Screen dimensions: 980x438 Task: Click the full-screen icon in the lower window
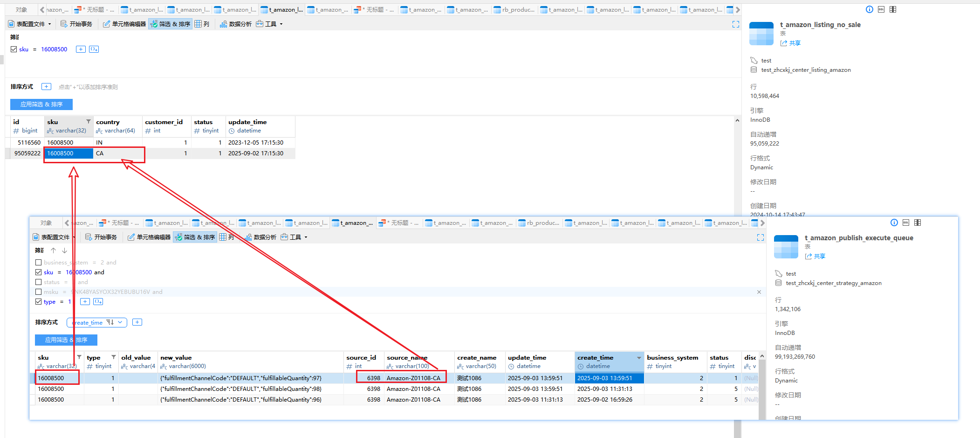point(761,237)
